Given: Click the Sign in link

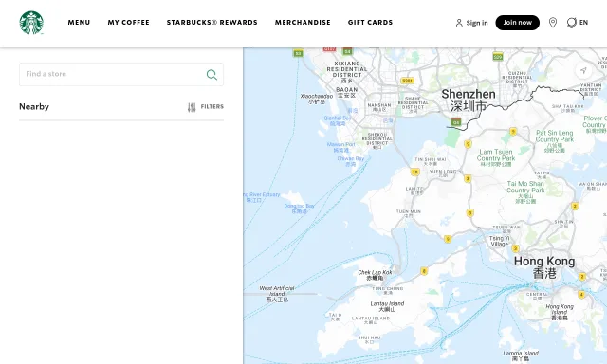Looking at the screenshot, I should point(472,23).
